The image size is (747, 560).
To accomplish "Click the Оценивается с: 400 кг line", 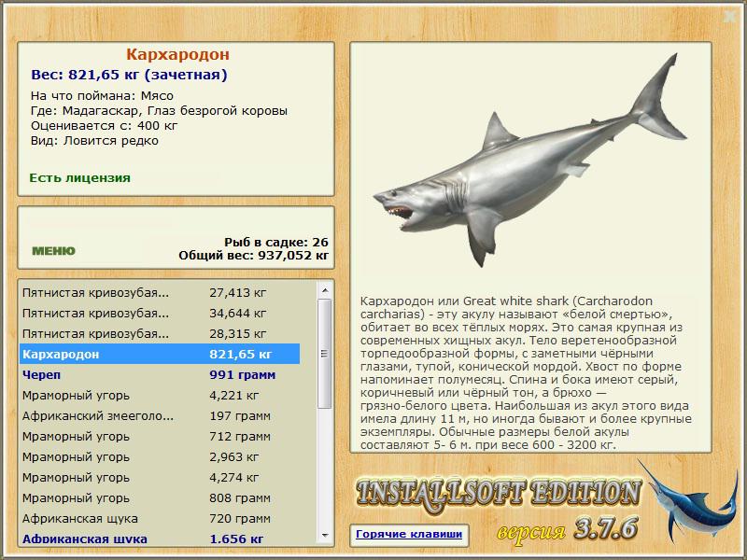I will click(x=104, y=126).
